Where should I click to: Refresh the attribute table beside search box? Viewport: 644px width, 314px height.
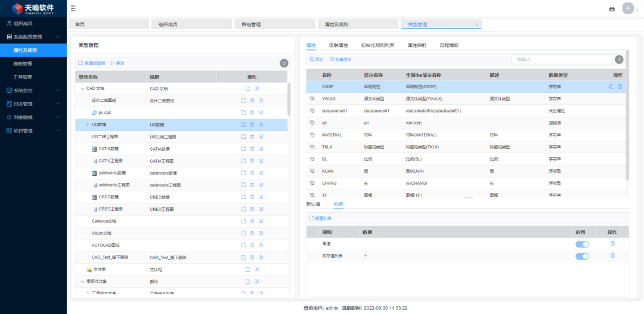[x=620, y=60]
